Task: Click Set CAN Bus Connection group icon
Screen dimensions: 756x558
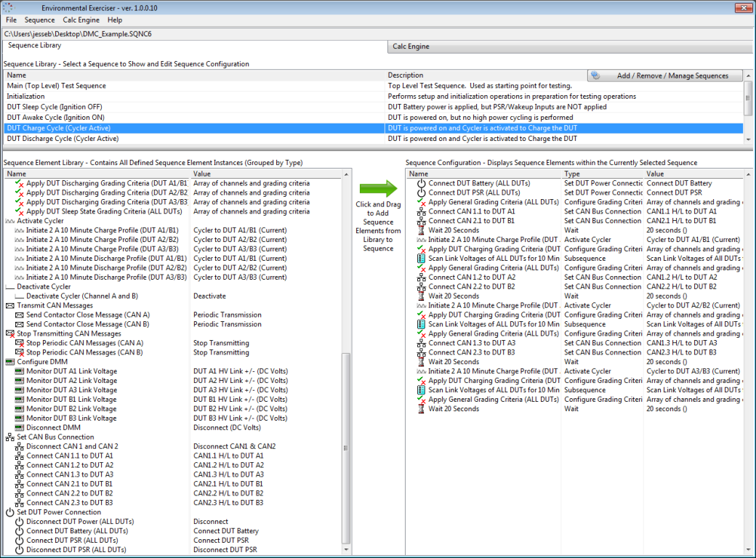Action: 9,437
